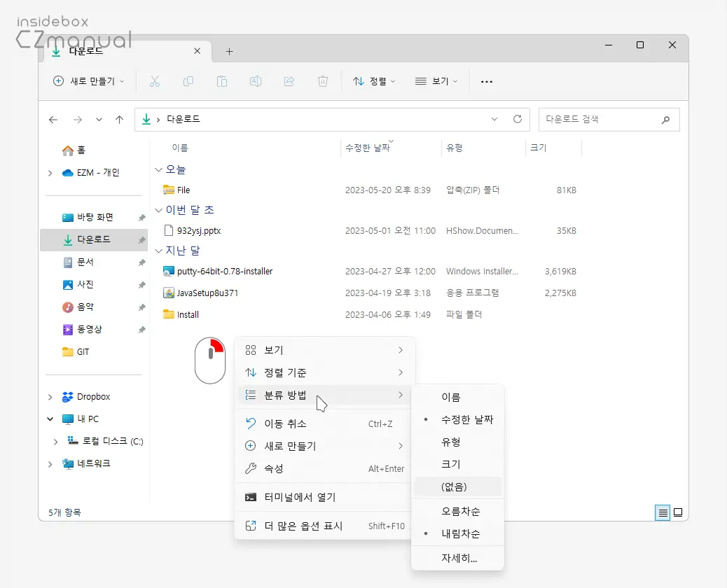727x588 pixels.
Task: Open the See more (...) toolbar icon
Action: 486,81
